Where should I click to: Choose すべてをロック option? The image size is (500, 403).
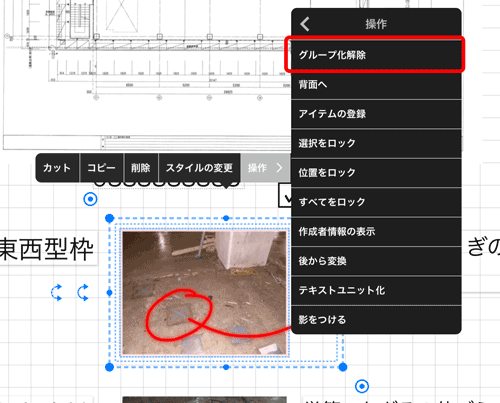376,202
